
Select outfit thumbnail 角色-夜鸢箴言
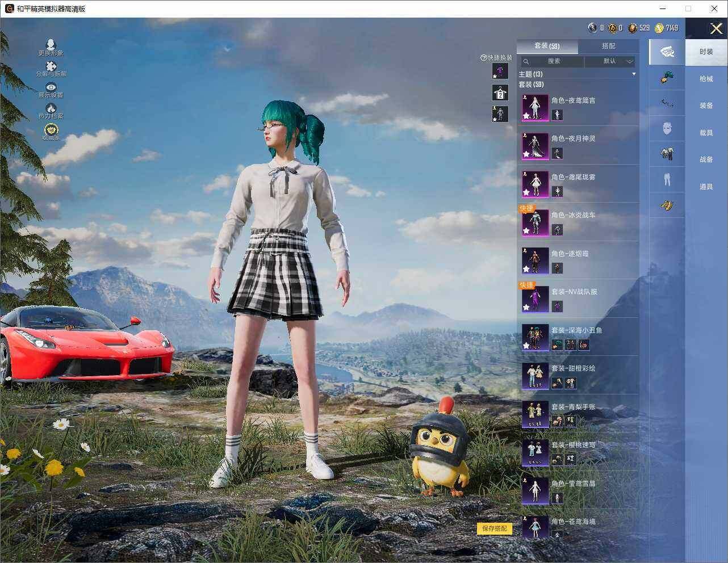tap(535, 108)
